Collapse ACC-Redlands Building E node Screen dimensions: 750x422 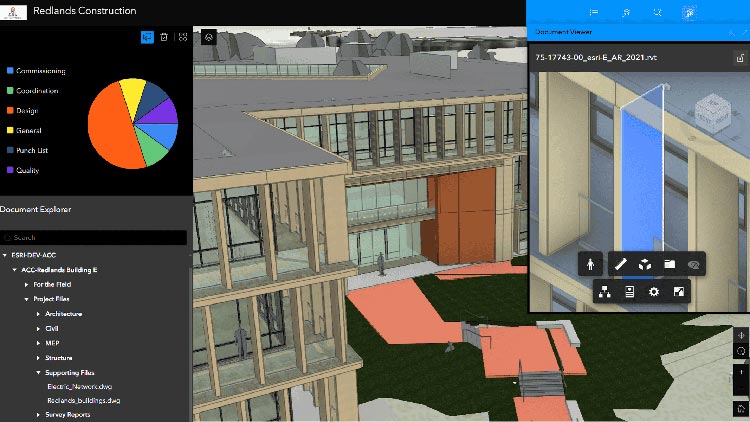click(x=15, y=270)
